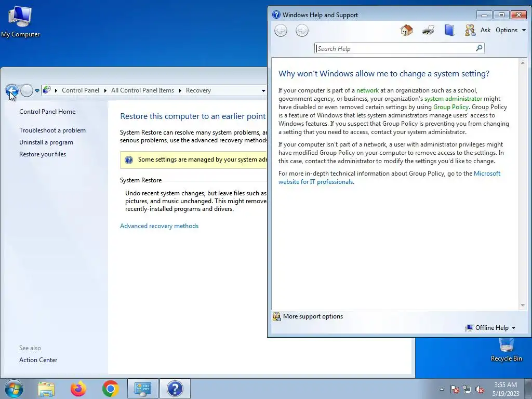Viewport: 532px width, 399px height.
Task: Open the address bar history dropdown
Action: pyautogui.click(x=263, y=90)
